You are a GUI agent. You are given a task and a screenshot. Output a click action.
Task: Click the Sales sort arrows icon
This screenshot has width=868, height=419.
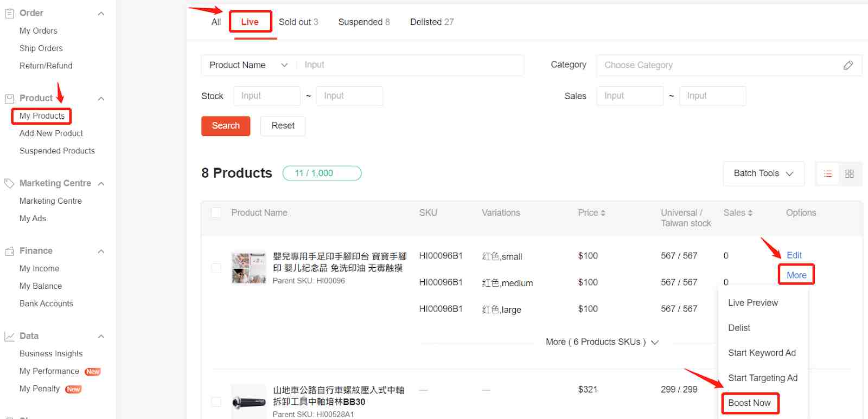(x=750, y=213)
